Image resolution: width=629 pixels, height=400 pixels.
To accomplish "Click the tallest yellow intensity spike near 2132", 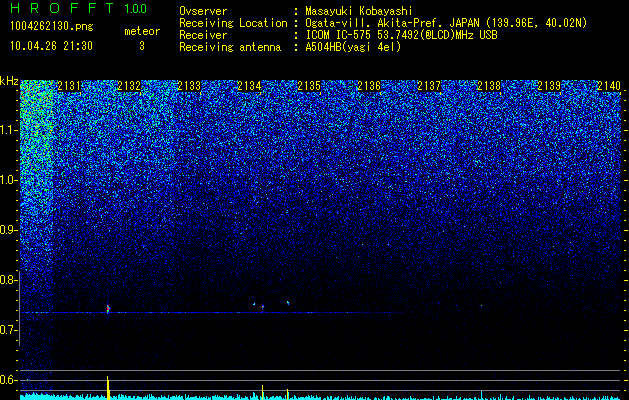I will (108, 388).
